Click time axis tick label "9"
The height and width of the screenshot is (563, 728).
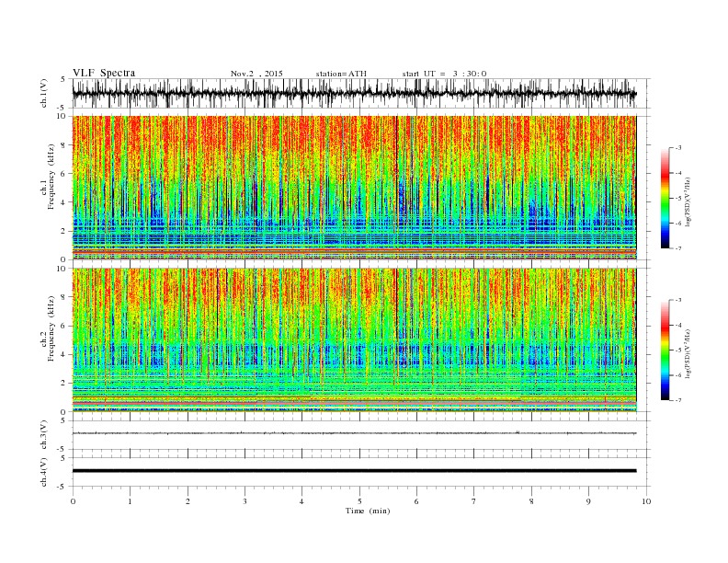588,501
